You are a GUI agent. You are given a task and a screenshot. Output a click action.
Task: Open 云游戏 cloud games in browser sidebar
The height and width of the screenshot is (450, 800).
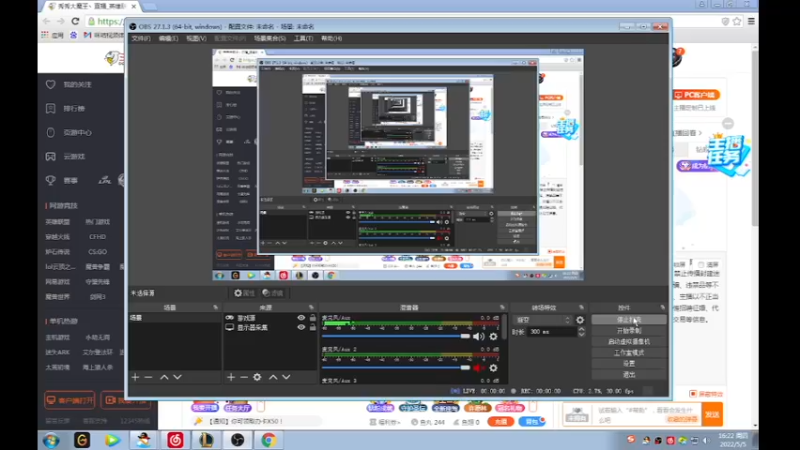74,157
